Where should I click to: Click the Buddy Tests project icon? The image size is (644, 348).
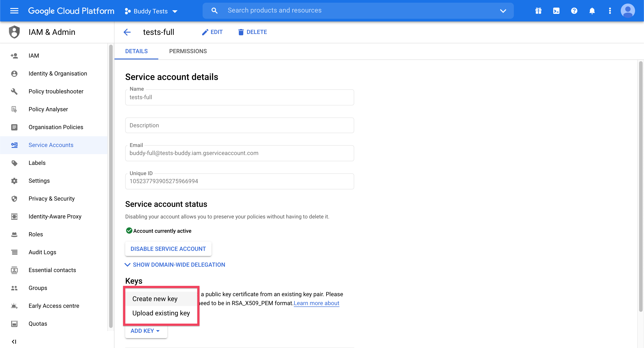coord(128,11)
